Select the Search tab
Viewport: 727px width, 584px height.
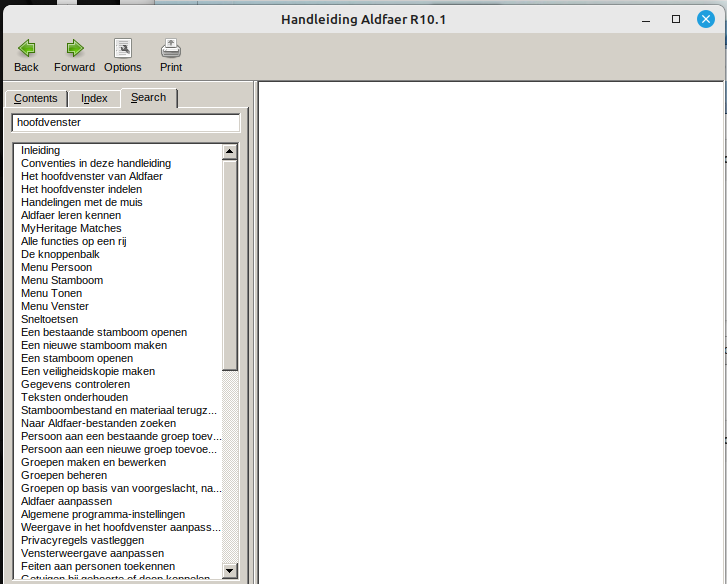pyautogui.click(x=148, y=98)
